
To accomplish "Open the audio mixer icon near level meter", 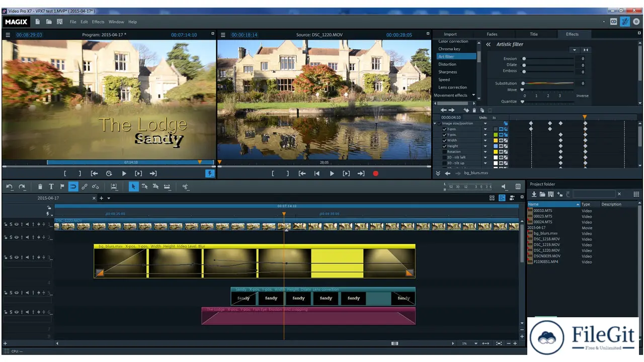I will click(518, 187).
